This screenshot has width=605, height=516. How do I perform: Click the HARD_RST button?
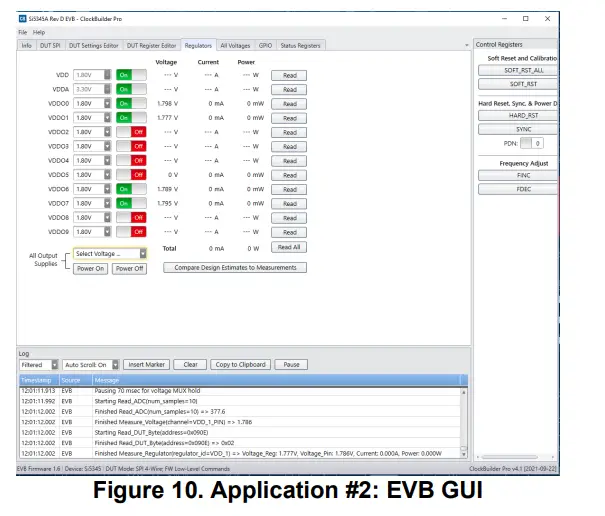(x=518, y=115)
